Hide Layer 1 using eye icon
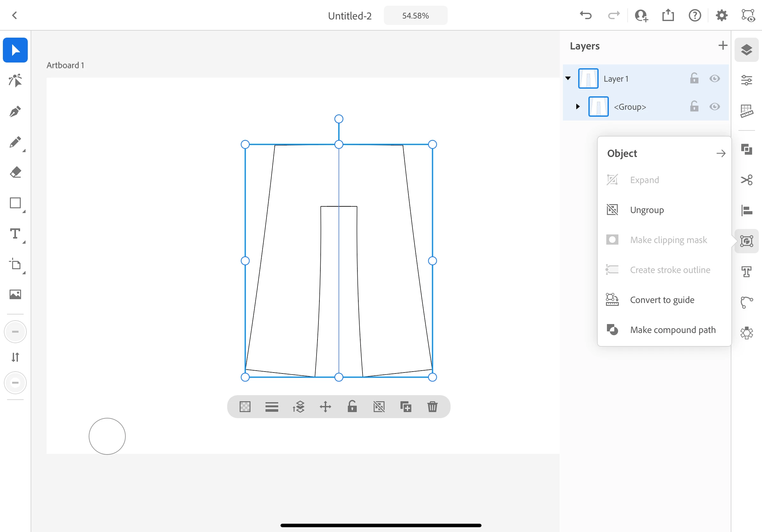Image resolution: width=762 pixels, height=532 pixels. [714, 78]
